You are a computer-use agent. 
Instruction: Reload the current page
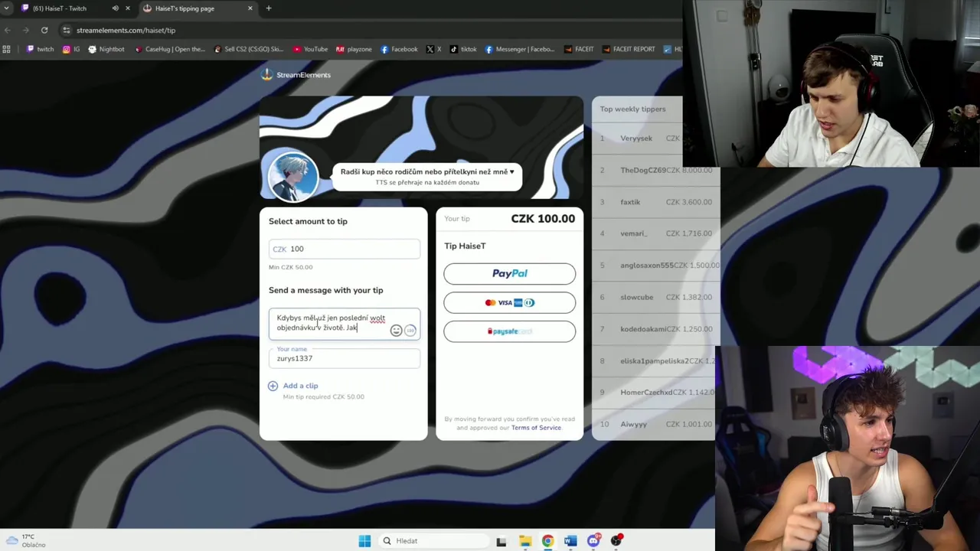pyautogui.click(x=44, y=30)
